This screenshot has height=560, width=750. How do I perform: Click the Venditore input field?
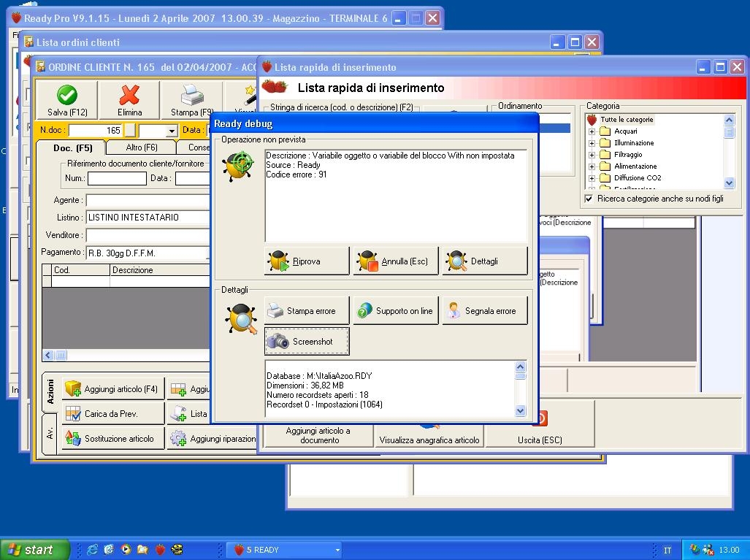click(x=148, y=235)
